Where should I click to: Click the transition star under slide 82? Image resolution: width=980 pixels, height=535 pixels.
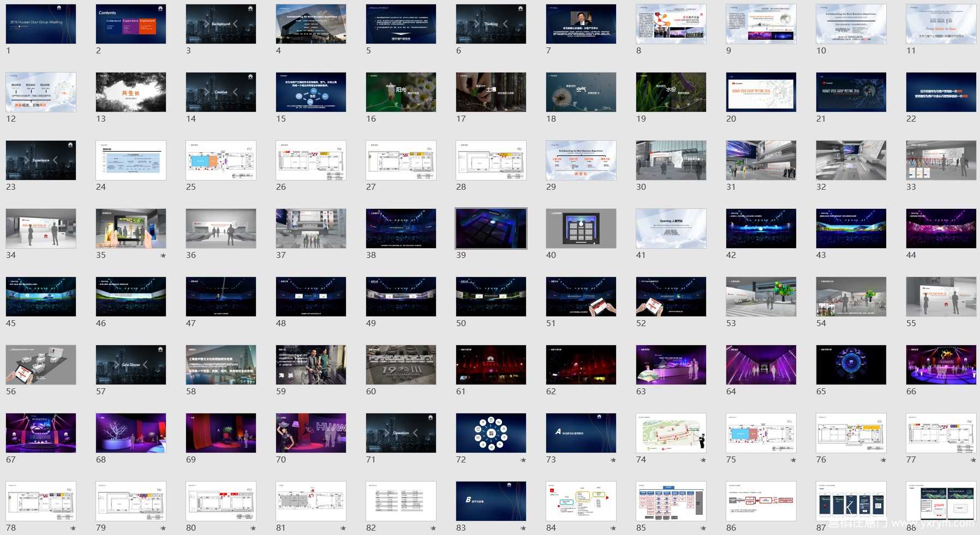point(433,528)
